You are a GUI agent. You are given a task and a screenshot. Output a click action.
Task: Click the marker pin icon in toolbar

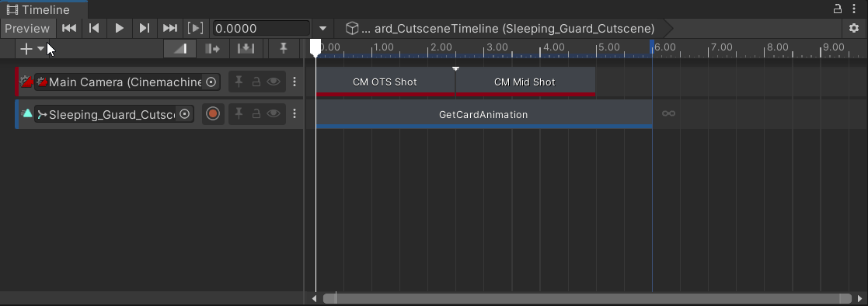pyautogui.click(x=284, y=49)
